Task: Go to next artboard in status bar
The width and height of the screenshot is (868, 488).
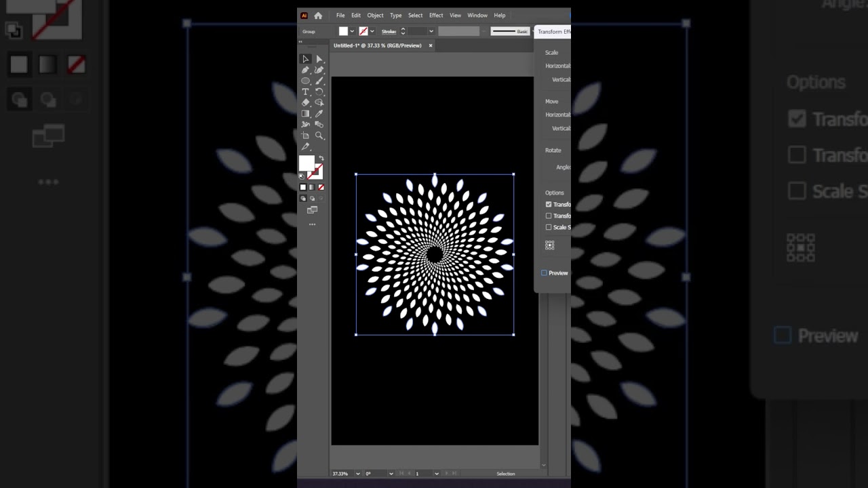Action: click(446, 473)
